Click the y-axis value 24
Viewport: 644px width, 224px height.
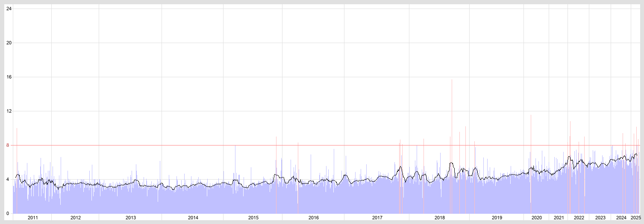pos(9,9)
